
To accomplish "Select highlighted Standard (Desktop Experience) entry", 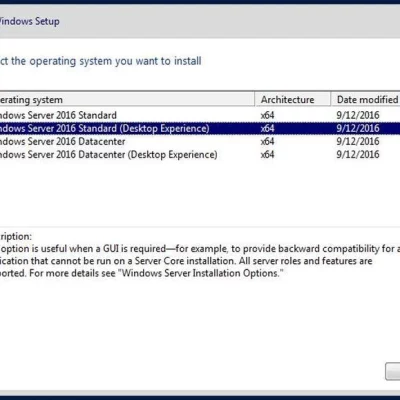I will 200,128.
